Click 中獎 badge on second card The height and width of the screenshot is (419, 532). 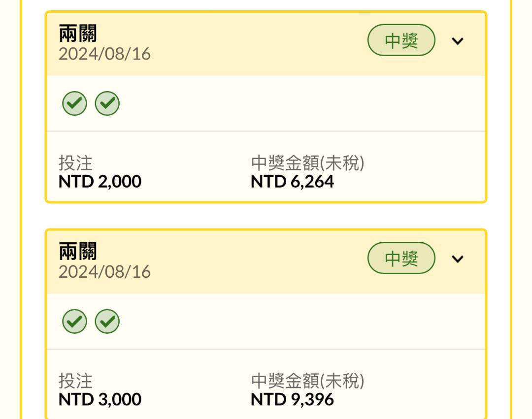pyautogui.click(x=401, y=258)
